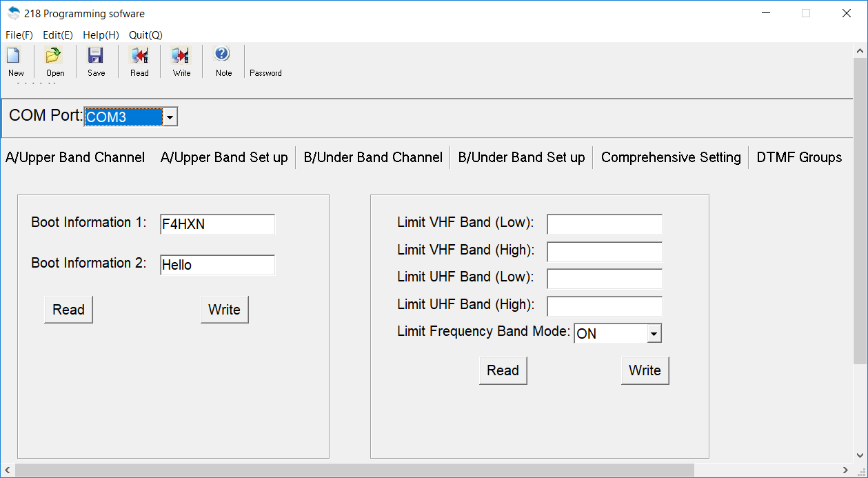Viewport: 868px width, 478px height.
Task: Click the Limit VHF Band (Low) field
Action: tap(605, 224)
